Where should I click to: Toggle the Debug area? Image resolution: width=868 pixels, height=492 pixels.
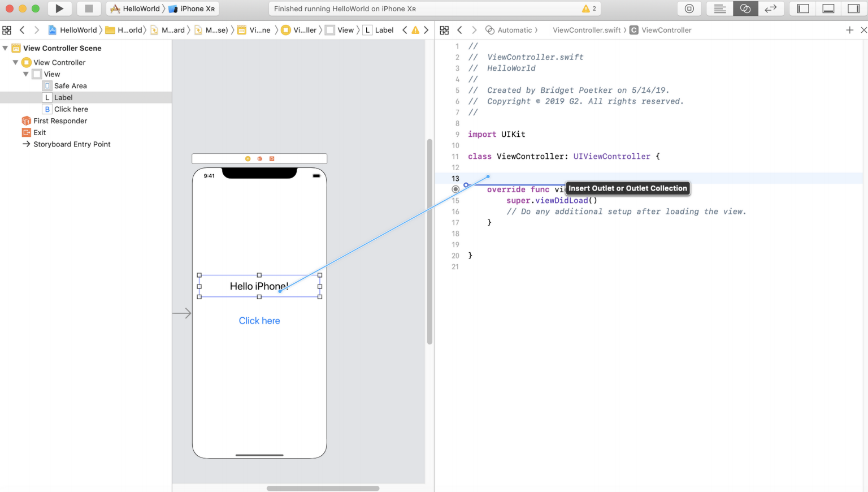828,8
